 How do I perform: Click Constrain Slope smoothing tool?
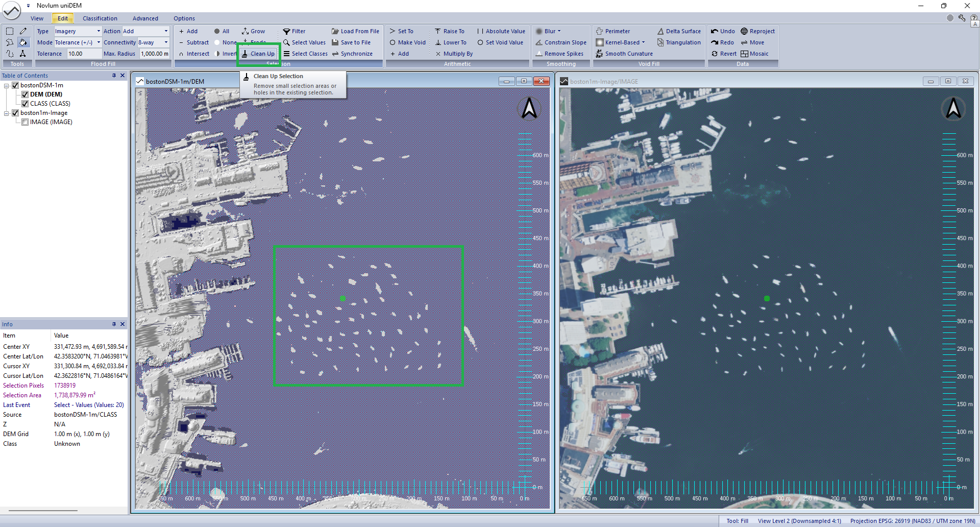click(x=560, y=42)
